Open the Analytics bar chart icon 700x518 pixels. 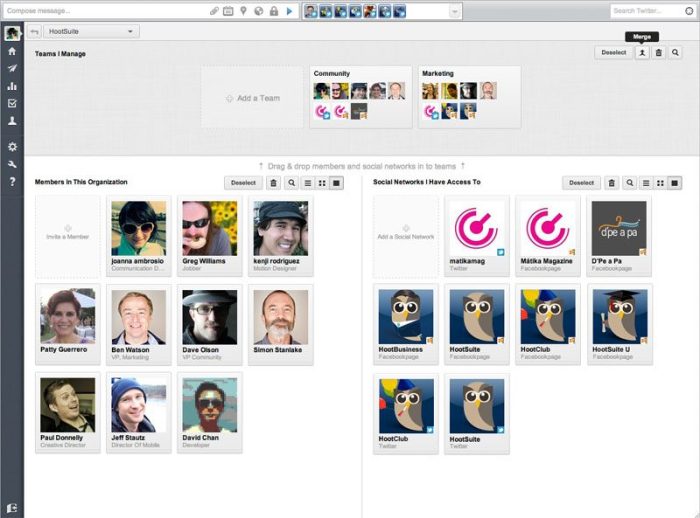click(x=12, y=86)
